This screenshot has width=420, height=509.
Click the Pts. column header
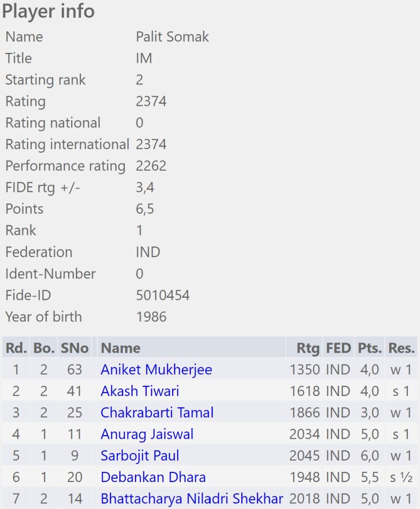click(x=370, y=348)
